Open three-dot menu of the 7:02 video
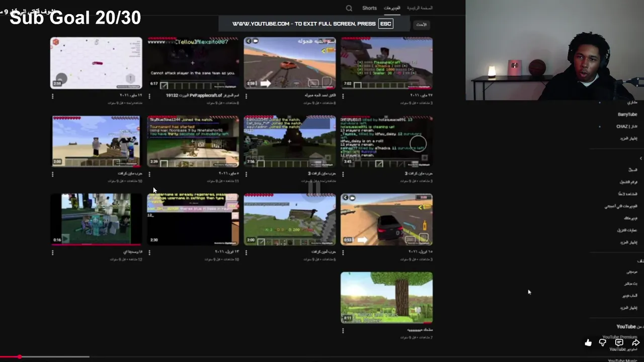 tap(343, 96)
